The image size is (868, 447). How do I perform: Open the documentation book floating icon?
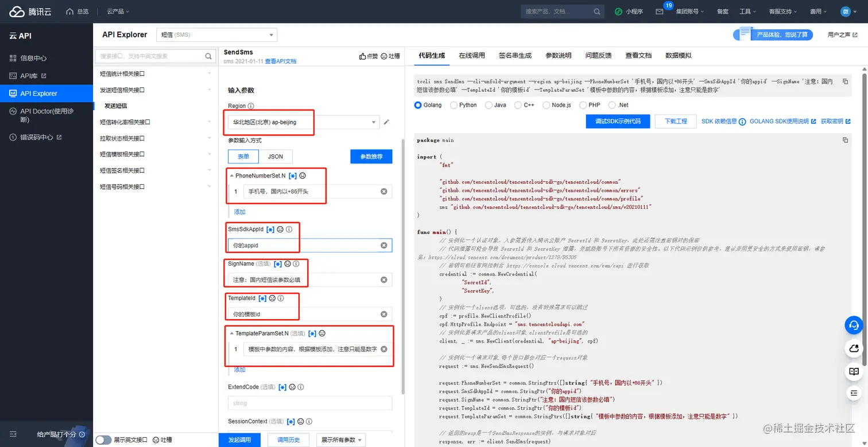click(x=854, y=371)
